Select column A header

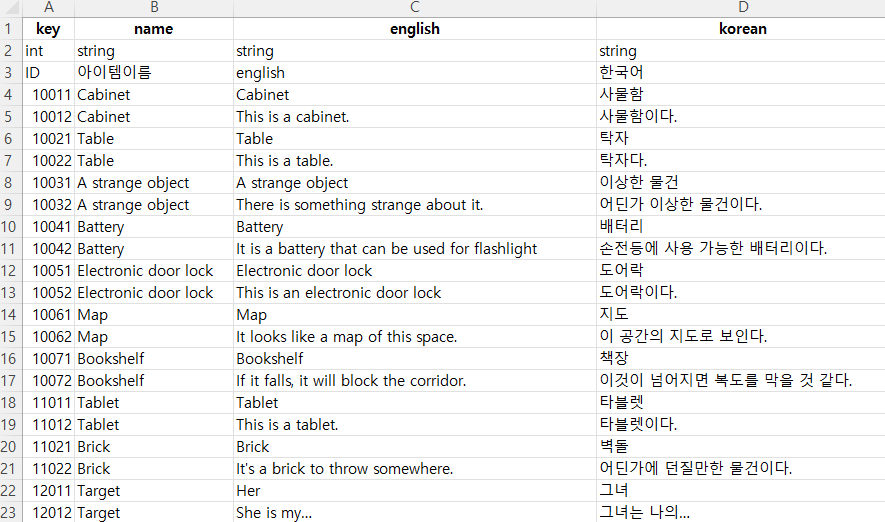[x=49, y=7]
